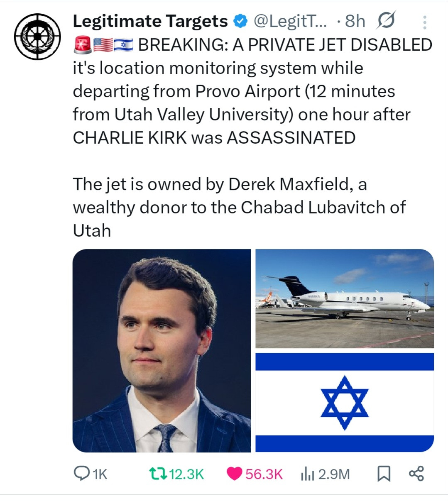
Task: Click the 8h timestamp link
Action: [x=355, y=21]
